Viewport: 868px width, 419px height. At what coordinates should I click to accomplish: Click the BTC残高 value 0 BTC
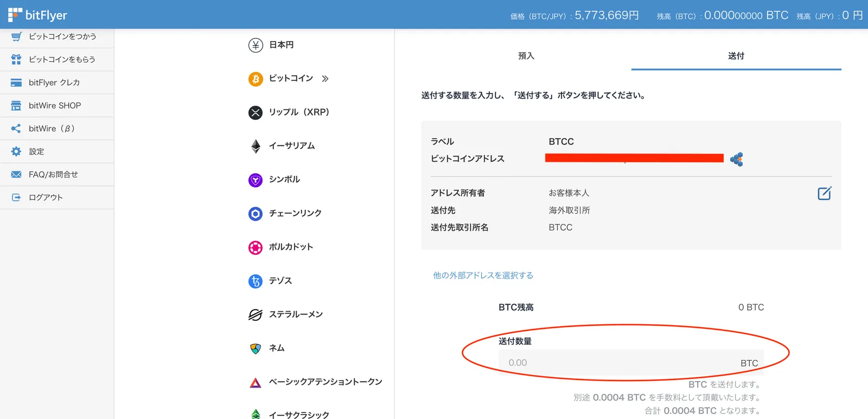[751, 307]
